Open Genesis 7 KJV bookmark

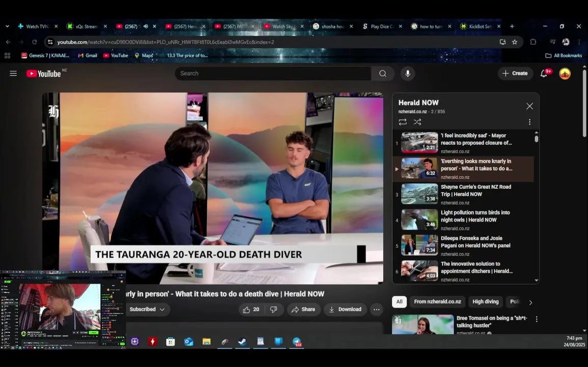coord(45,56)
